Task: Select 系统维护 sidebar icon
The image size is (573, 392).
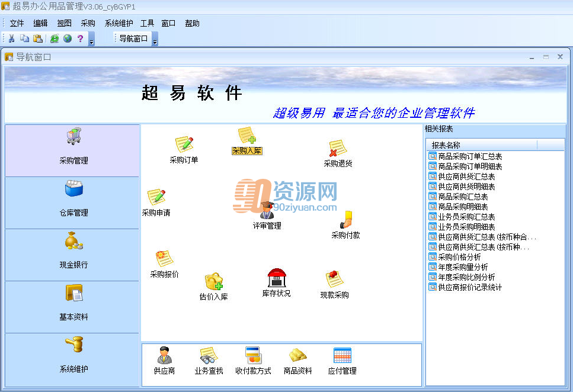Action: (x=74, y=345)
